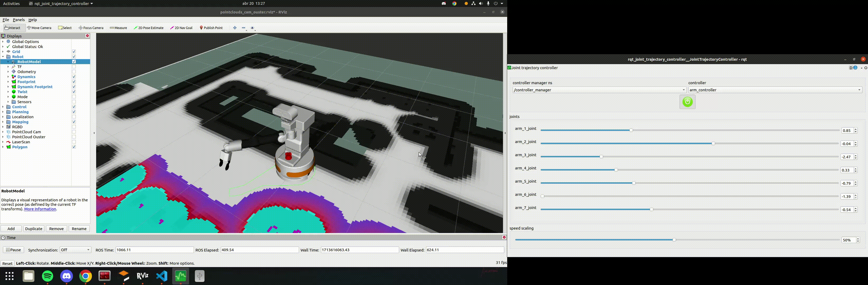Click the More Information link
The width and height of the screenshot is (868, 285).
40,209
